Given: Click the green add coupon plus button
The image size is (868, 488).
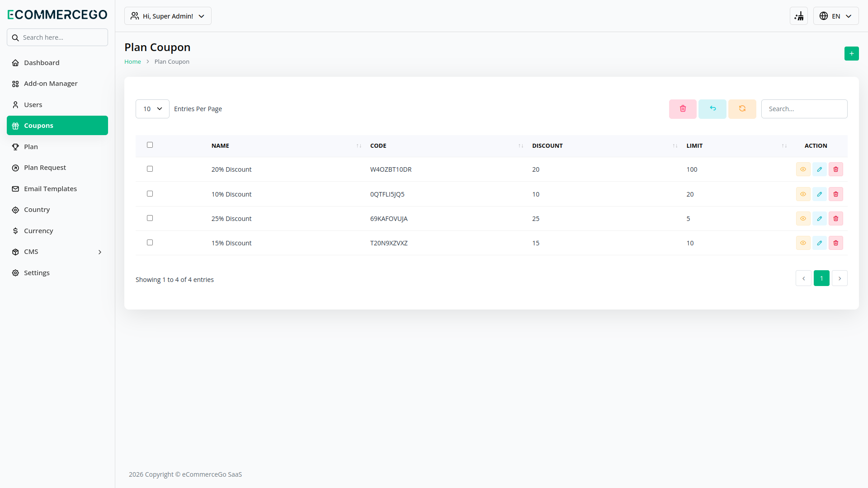Looking at the screenshot, I should (851, 54).
